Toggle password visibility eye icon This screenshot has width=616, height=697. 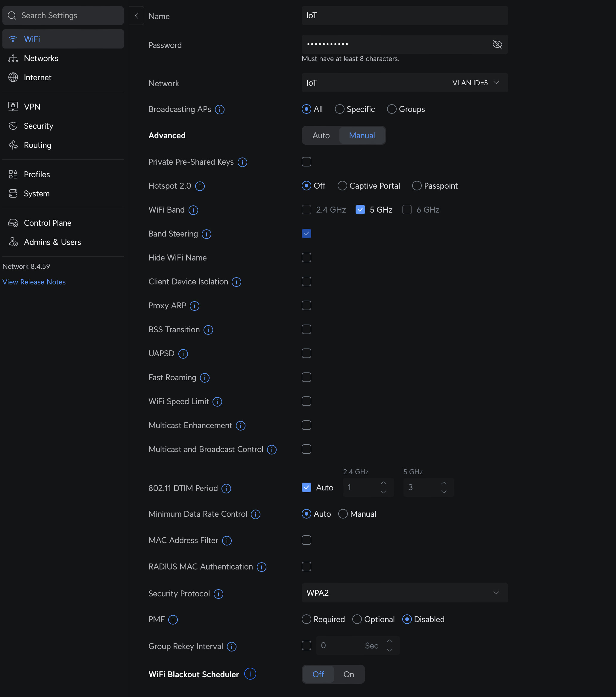(497, 44)
